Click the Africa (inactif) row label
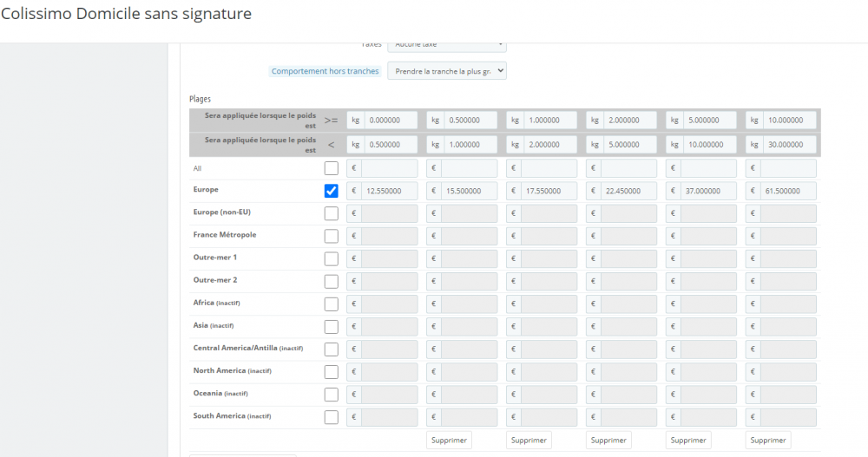This screenshot has height=457, width=868. click(x=216, y=303)
